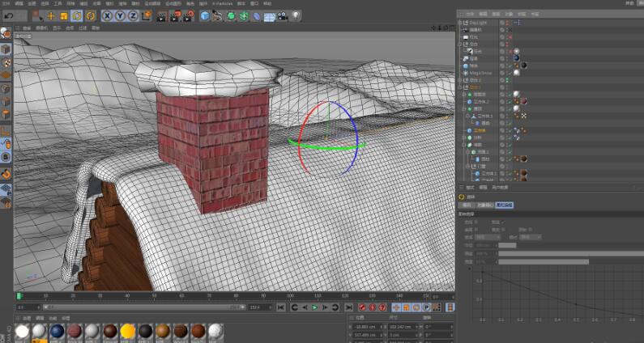Toggle the Y axis lock

(x=120, y=15)
